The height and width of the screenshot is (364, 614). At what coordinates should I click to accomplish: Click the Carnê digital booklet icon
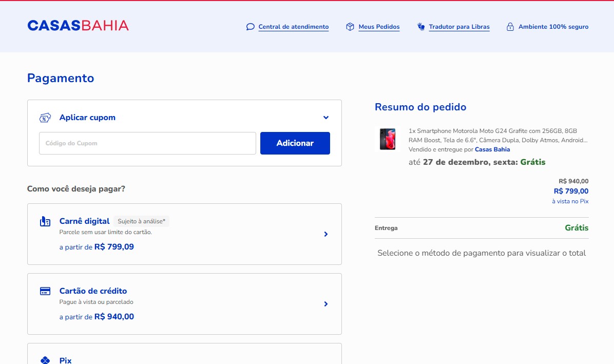tap(45, 221)
